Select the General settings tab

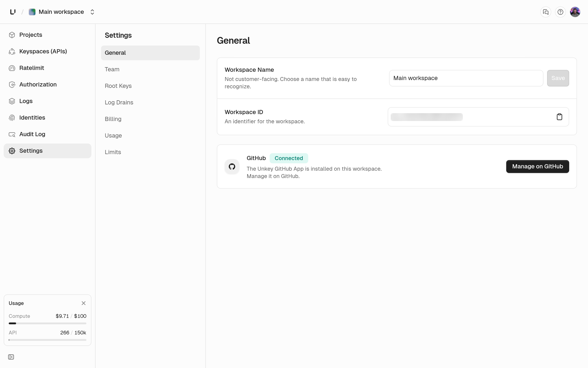coord(150,53)
